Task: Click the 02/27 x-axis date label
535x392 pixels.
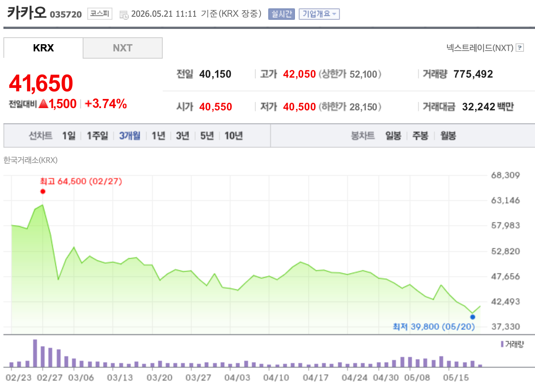Action: [x=50, y=378]
